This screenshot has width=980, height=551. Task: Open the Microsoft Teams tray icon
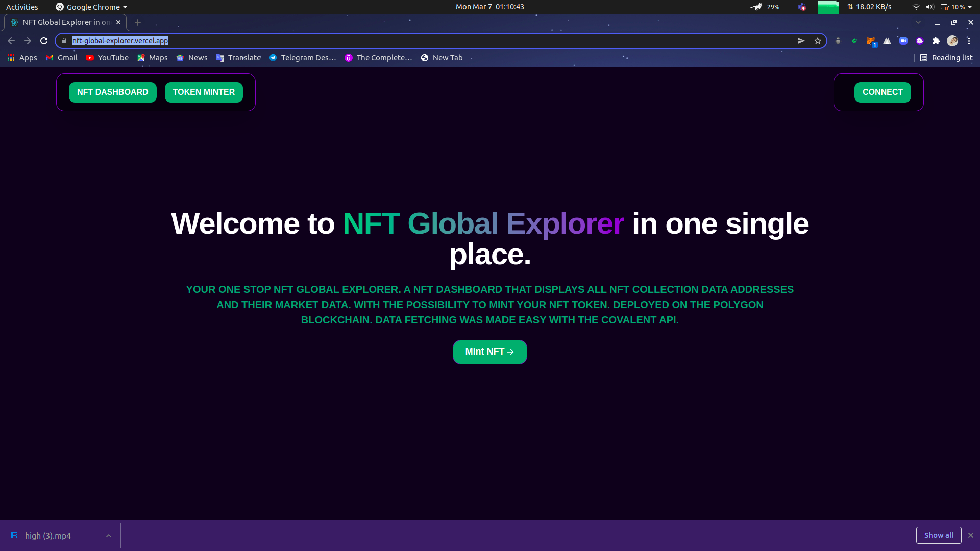pos(802,7)
